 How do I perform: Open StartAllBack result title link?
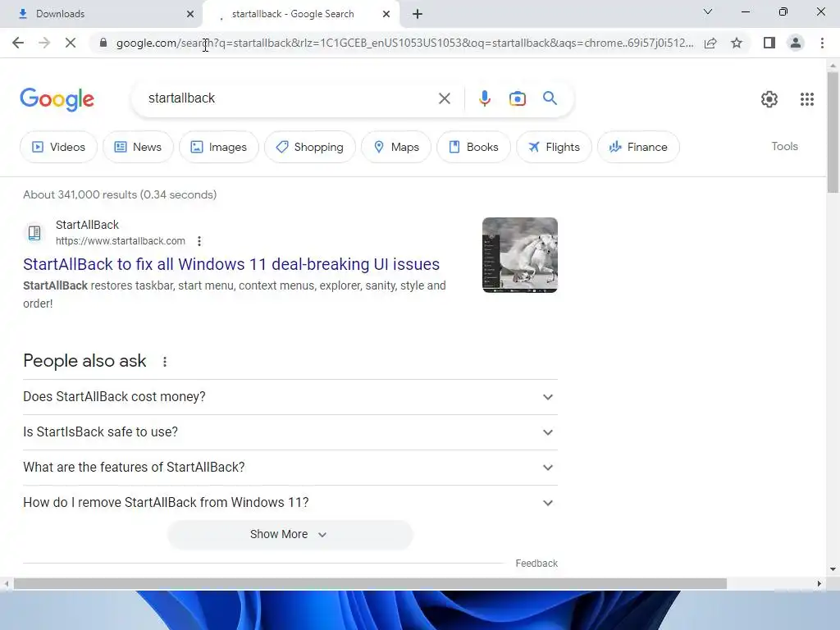pos(231,264)
